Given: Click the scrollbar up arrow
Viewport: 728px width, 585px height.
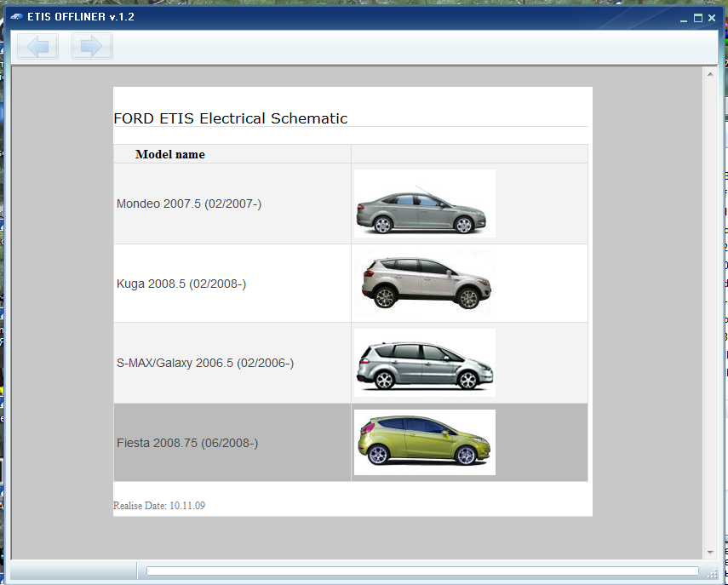Looking at the screenshot, I should [x=710, y=74].
